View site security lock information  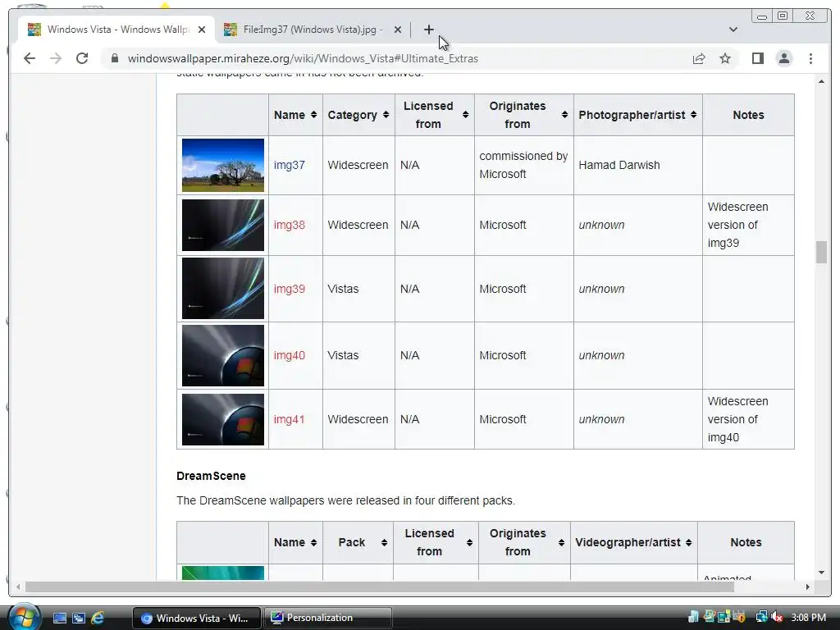(114, 58)
